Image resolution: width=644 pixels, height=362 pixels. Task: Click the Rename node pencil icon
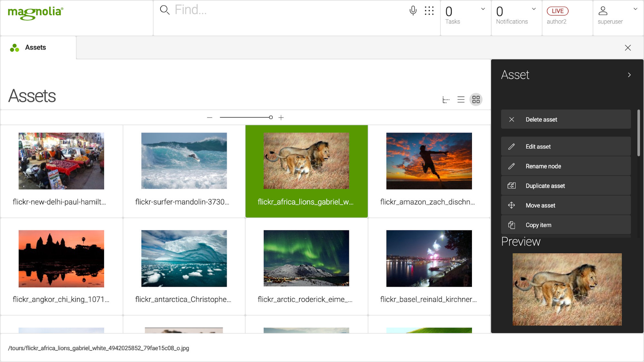click(512, 166)
